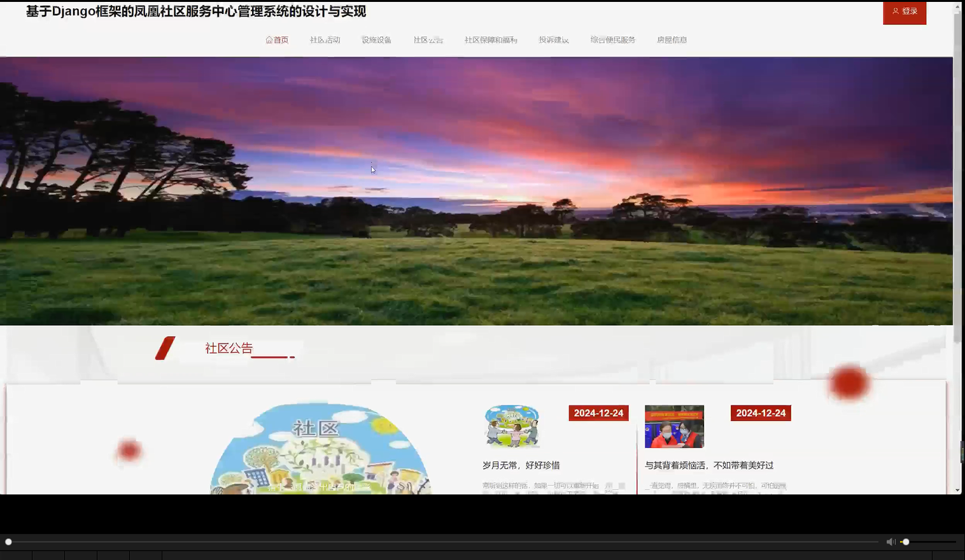Click the 2024-12-24 date badge beside 岁月无常

598,413
